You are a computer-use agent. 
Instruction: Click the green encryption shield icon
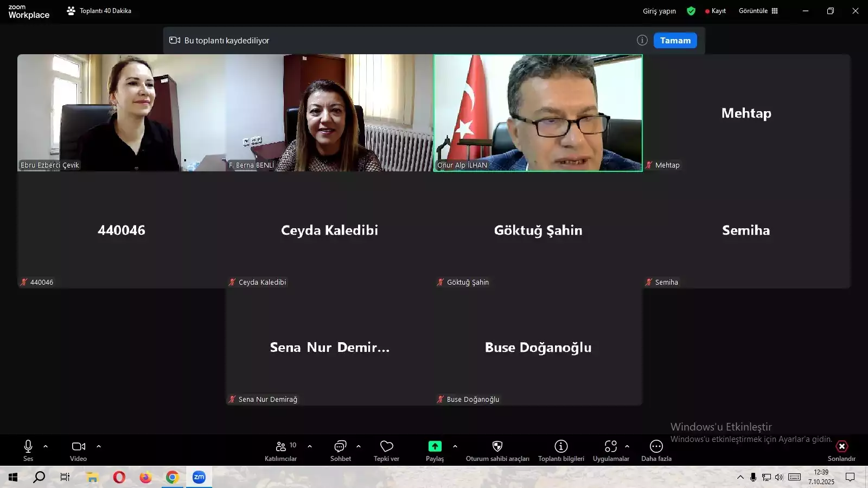[691, 11]
